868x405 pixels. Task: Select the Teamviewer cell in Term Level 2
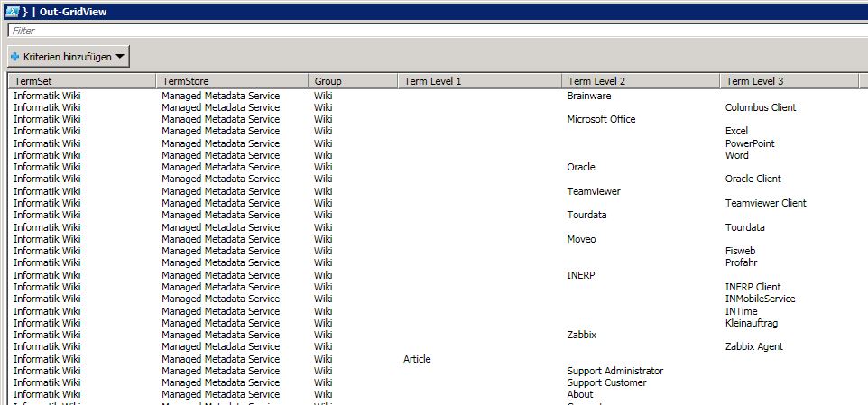point(594,191)
